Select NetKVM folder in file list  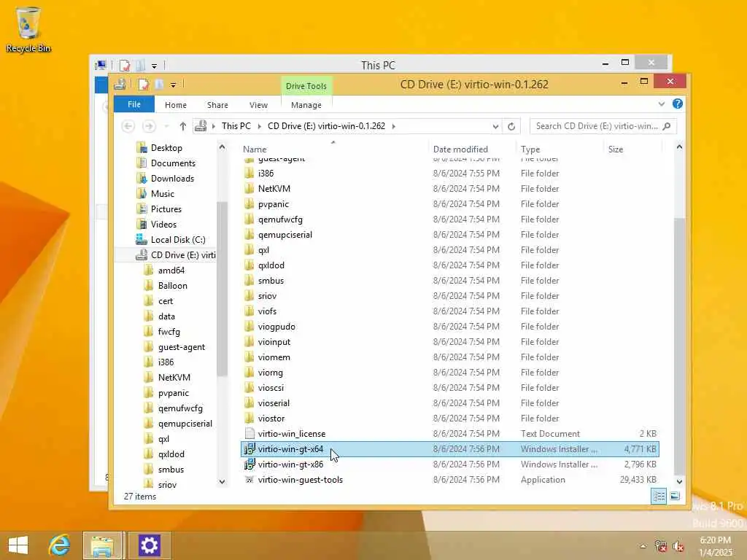(x=449, y=189)
